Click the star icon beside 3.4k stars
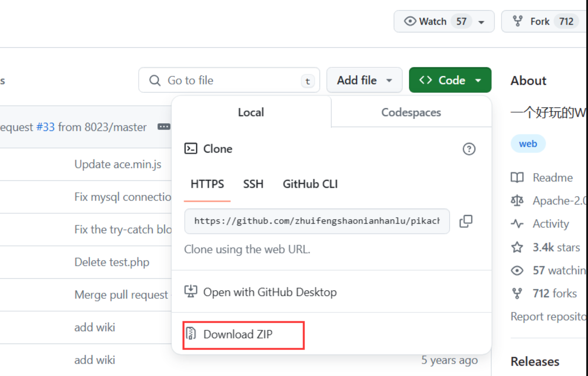The height and width of the screenshot is (376, 588). (x=517, y=247)
